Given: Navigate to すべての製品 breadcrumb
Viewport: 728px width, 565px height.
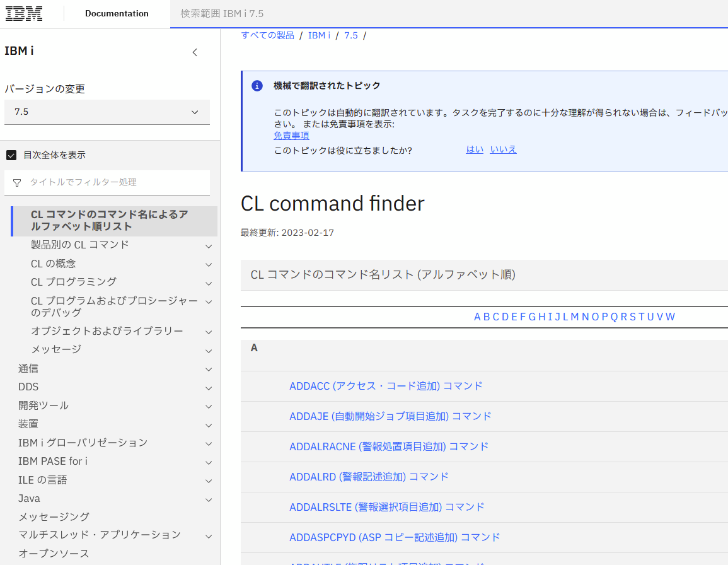Looking at the screenshot, I should click(268, 35).
